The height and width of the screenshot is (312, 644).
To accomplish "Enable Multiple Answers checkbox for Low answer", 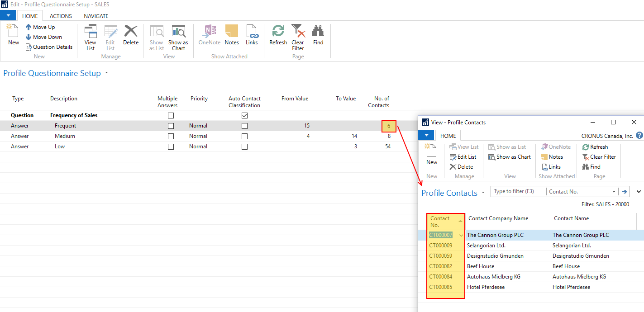I will click(171, 147).
